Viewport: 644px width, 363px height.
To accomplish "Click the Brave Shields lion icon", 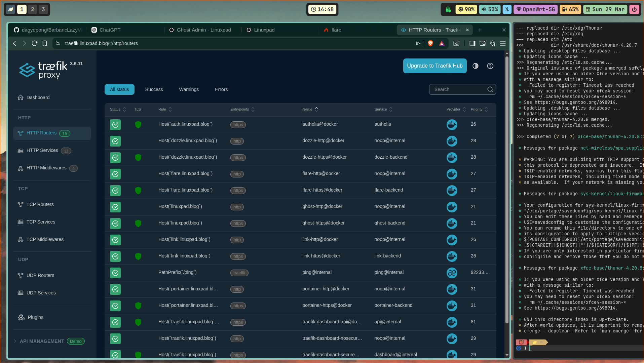I will [x=430, y=43].
